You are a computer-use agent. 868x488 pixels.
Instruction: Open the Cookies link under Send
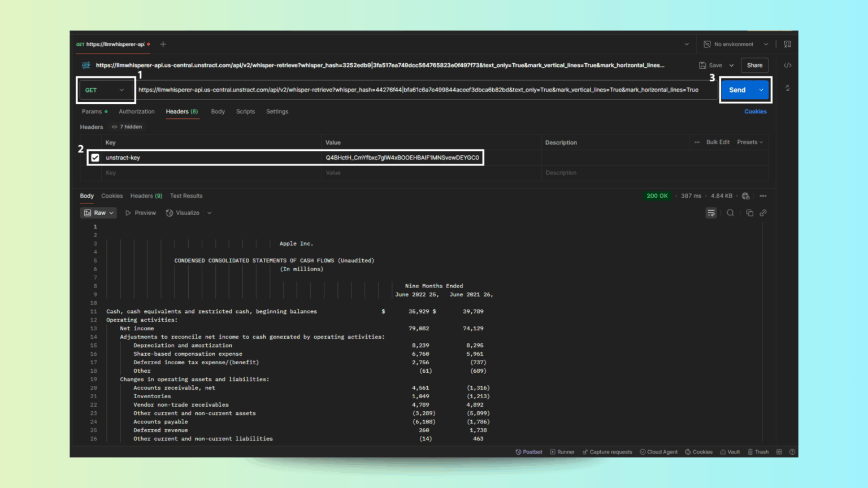point(756,112)
